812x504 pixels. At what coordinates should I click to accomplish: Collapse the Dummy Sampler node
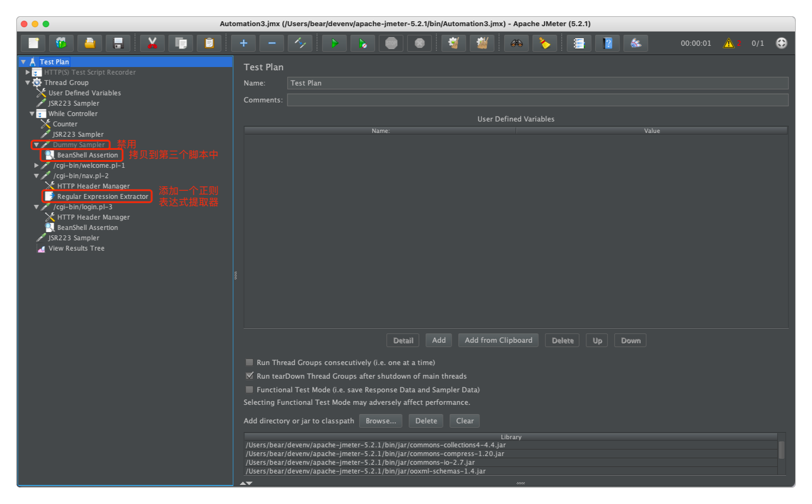(x=37, y=145)
